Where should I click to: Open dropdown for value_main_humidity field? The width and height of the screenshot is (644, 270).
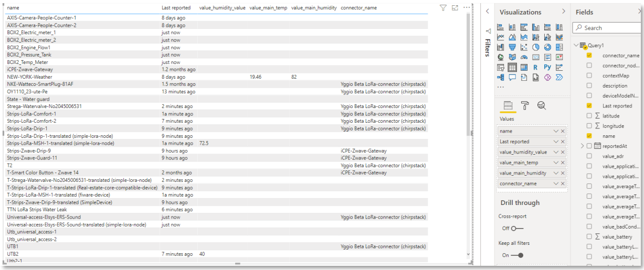556,173
